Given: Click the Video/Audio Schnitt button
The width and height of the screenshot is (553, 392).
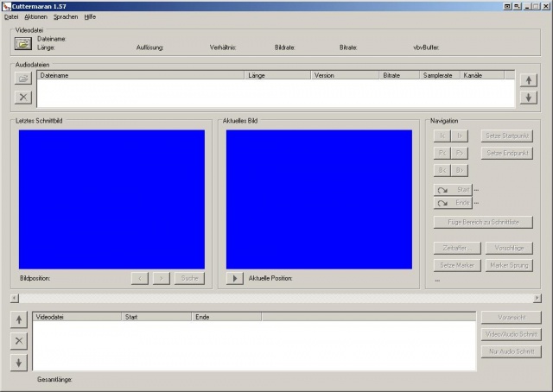Looking at the screenshot, I should click(511, 334).
